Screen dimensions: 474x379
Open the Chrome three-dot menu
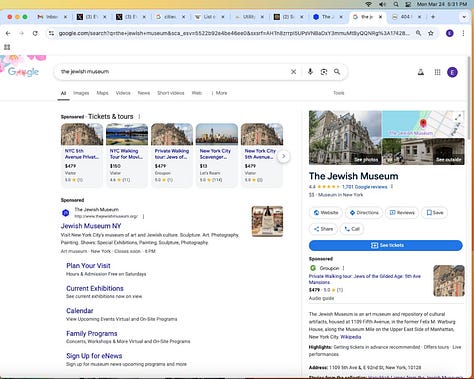pyautogui.click(x=463, y=33)
